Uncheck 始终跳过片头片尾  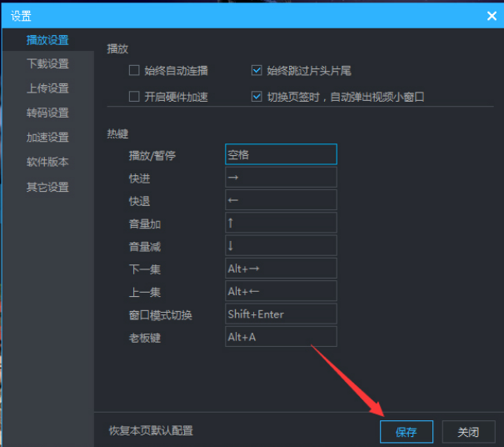[257, 70]
